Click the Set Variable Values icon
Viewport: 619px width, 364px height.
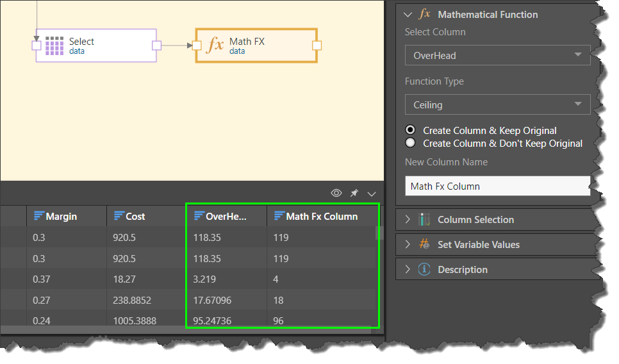424,245
